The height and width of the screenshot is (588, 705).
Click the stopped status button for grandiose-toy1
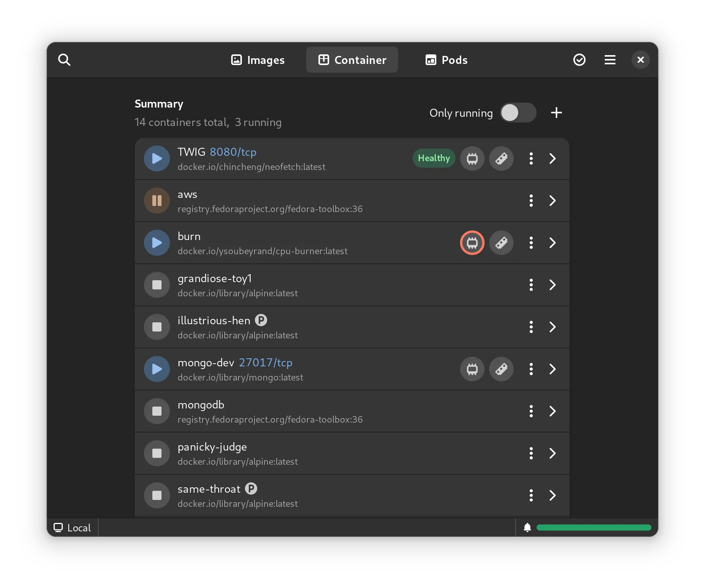pyautogui.click(x=157, y=285)
